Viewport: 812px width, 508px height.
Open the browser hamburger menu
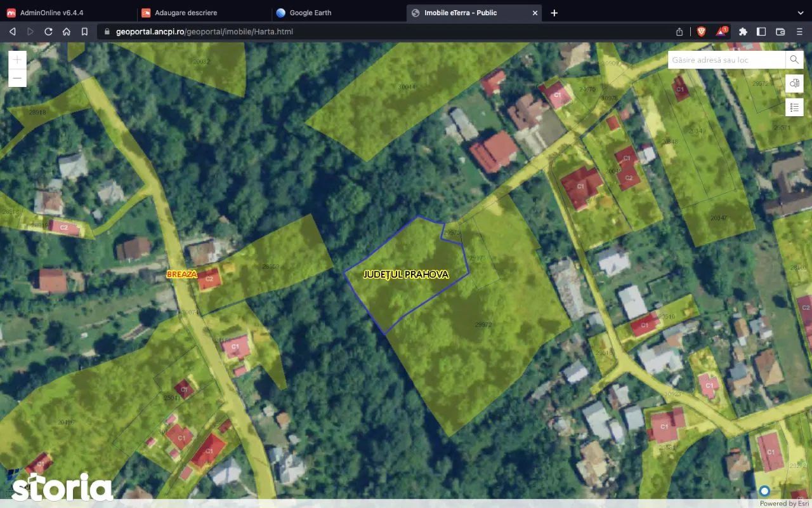point(799,31)
